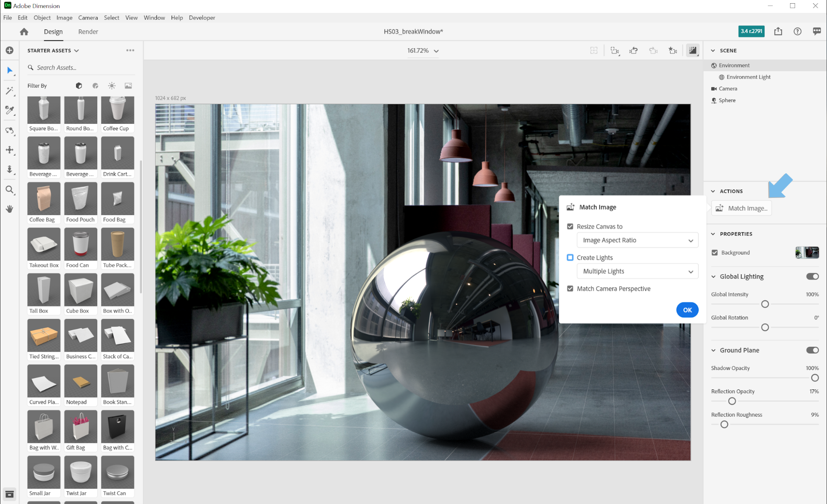Open the Multiple Lights dropdown

click(x=637, y=271)
